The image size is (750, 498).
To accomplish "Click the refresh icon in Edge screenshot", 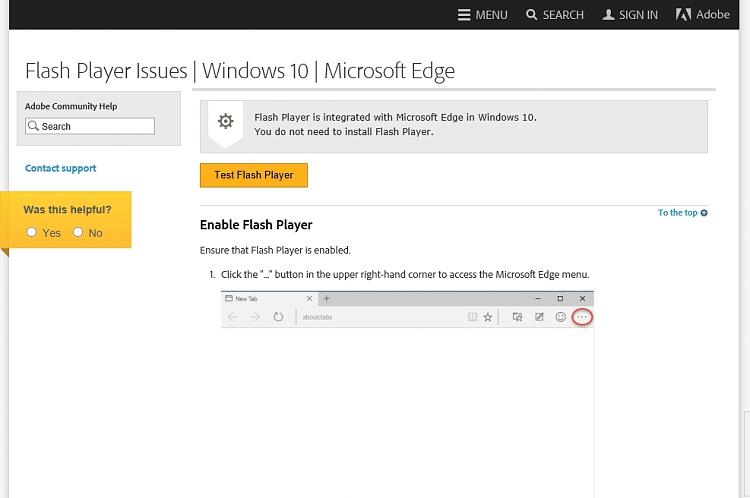I will click(278, 317).
